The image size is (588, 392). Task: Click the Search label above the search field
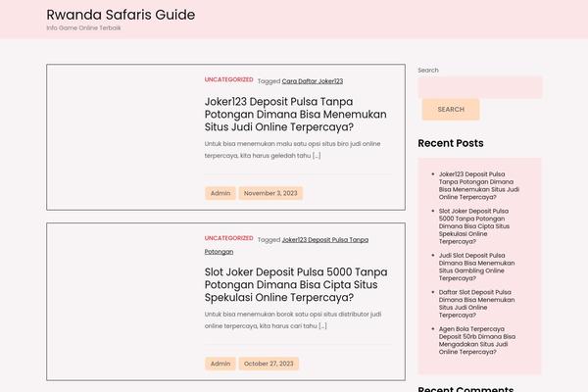point(428,71)
